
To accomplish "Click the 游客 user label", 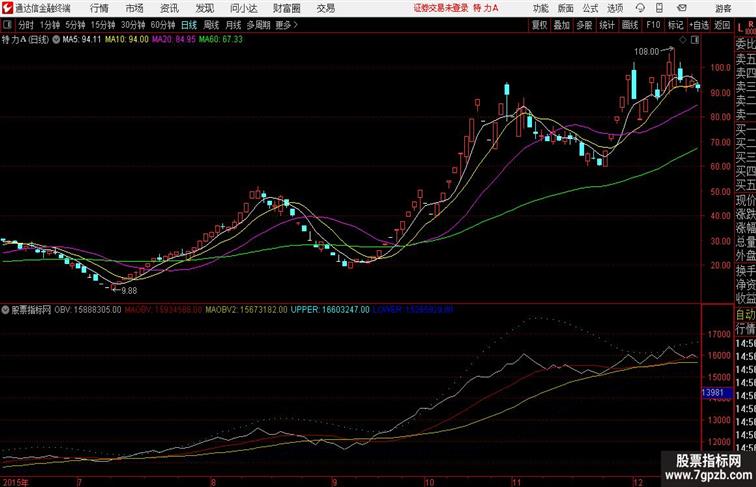I will point(723,8).
